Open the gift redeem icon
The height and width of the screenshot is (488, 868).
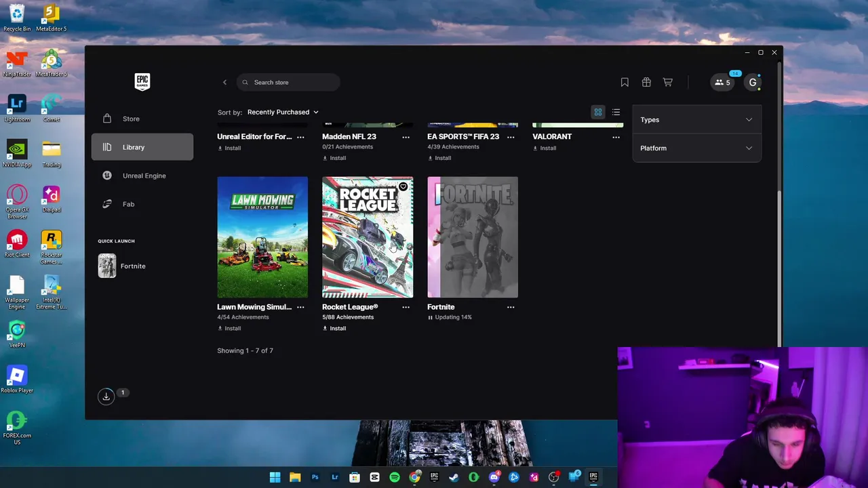coord(646,82)
